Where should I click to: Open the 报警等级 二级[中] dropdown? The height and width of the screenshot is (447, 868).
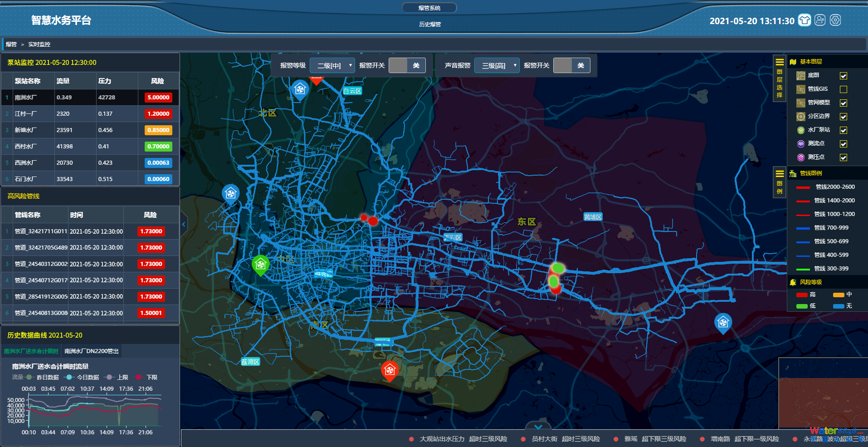pyautogui.click(x=332, y=65)
